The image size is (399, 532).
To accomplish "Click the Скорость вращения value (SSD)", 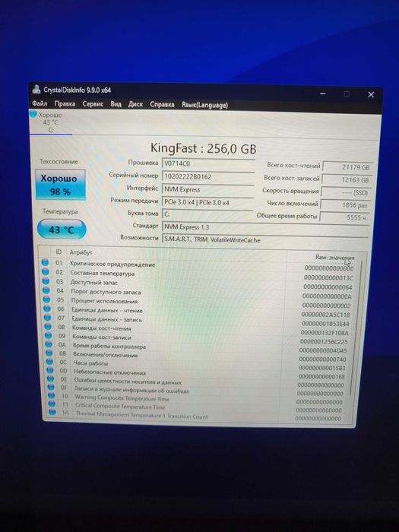I will (x=345, y=193).
